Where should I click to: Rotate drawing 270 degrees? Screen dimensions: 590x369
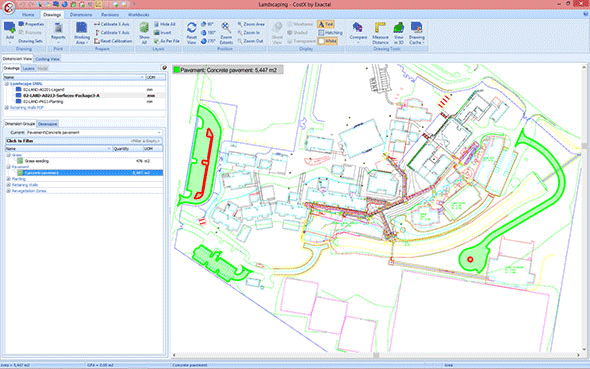coord(208,41)
